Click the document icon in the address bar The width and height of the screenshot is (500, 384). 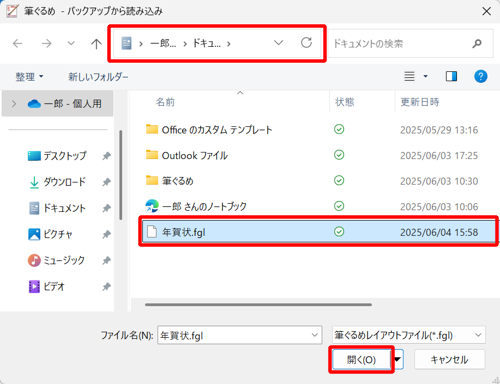126,43
